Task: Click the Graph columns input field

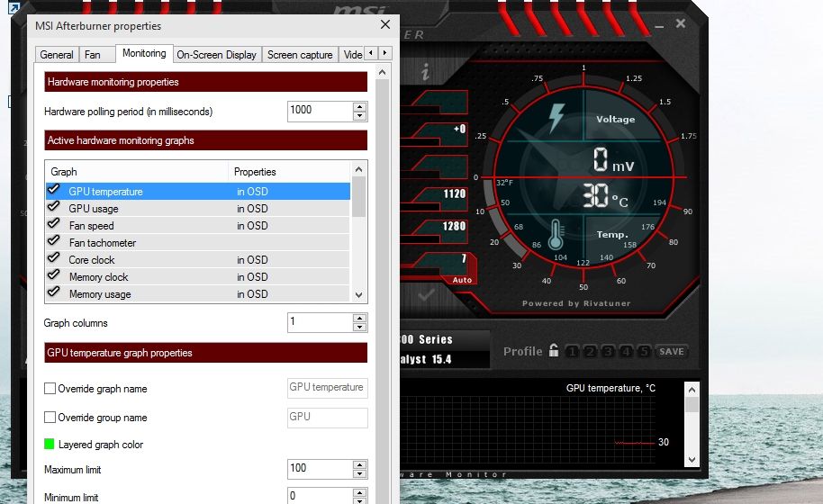Action: click(x=321, y=322)
